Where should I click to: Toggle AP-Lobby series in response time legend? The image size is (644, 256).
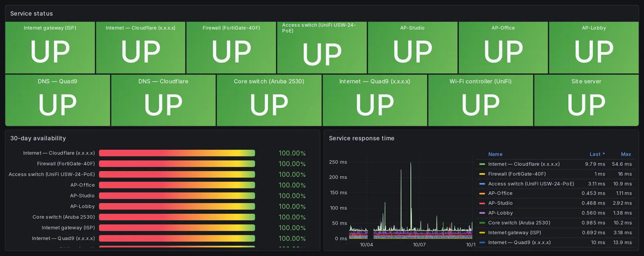[x=500, y=213]
